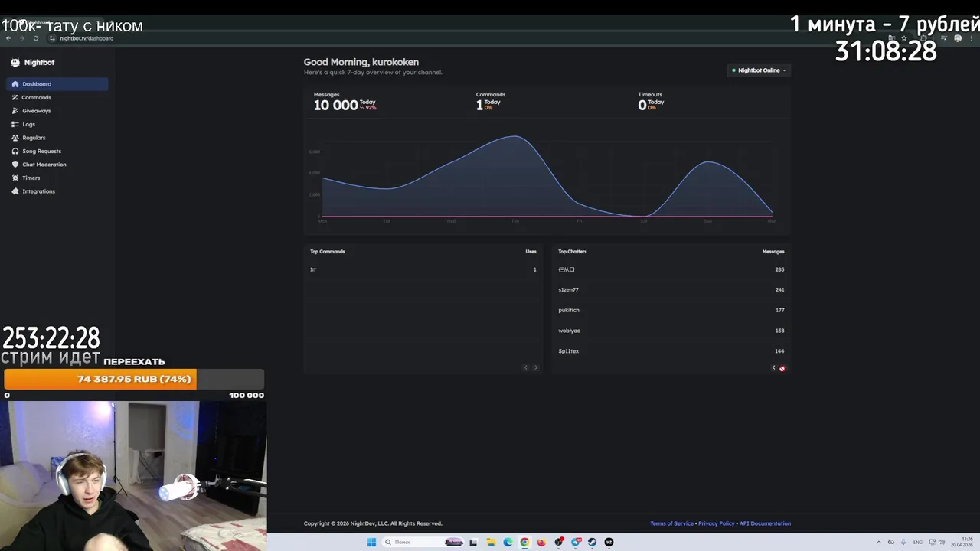Viewport: 980px width, 551px height.
Task: Go to previous page of Top Chatters
Action: click(773, 368)
